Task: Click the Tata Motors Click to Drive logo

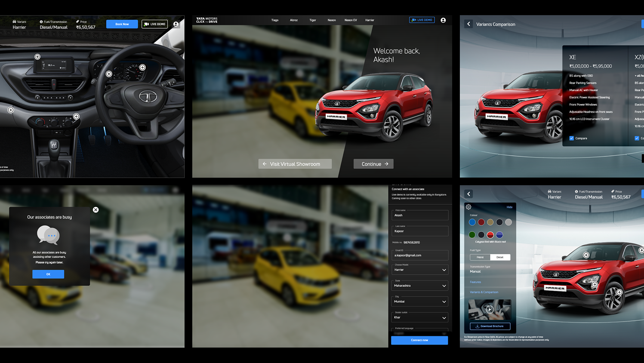Action: pyautogui.click(x=207, y=20)
